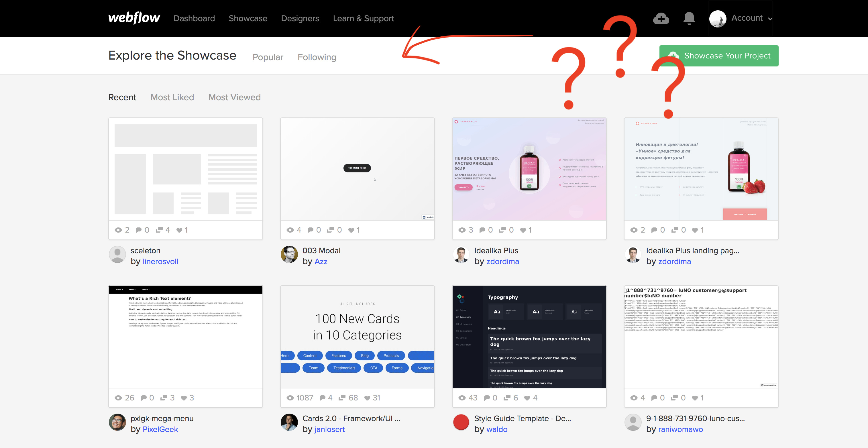The width and height of the screenshot is (868, 448).
Task: Click the heart icon on the pxlgk-mega-menu card
Action: click(x=184, y=398)
